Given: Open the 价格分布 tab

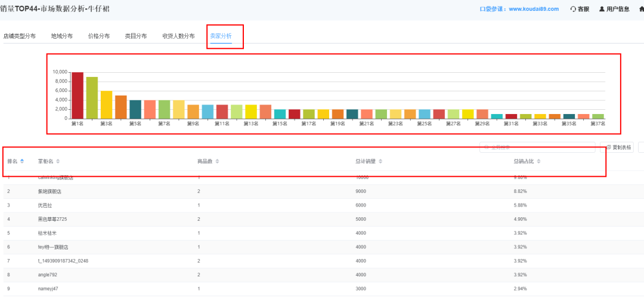Looking at the screenshot, I should click(99, 36).
